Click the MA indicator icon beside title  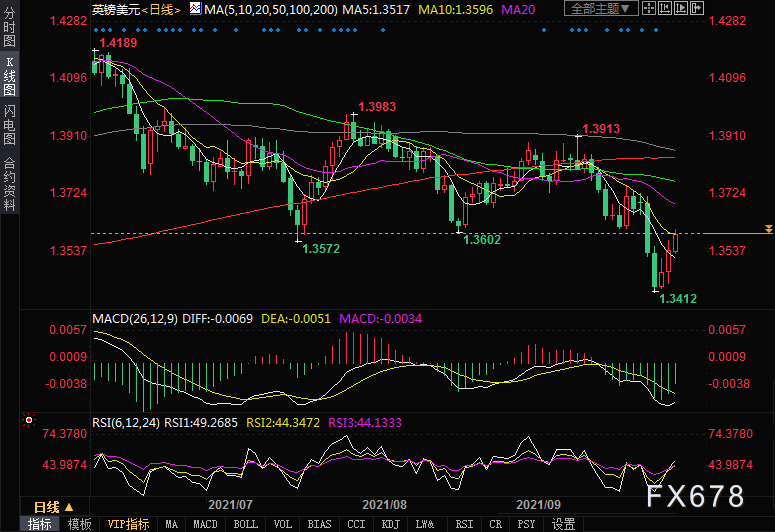[x=196, y=8]
